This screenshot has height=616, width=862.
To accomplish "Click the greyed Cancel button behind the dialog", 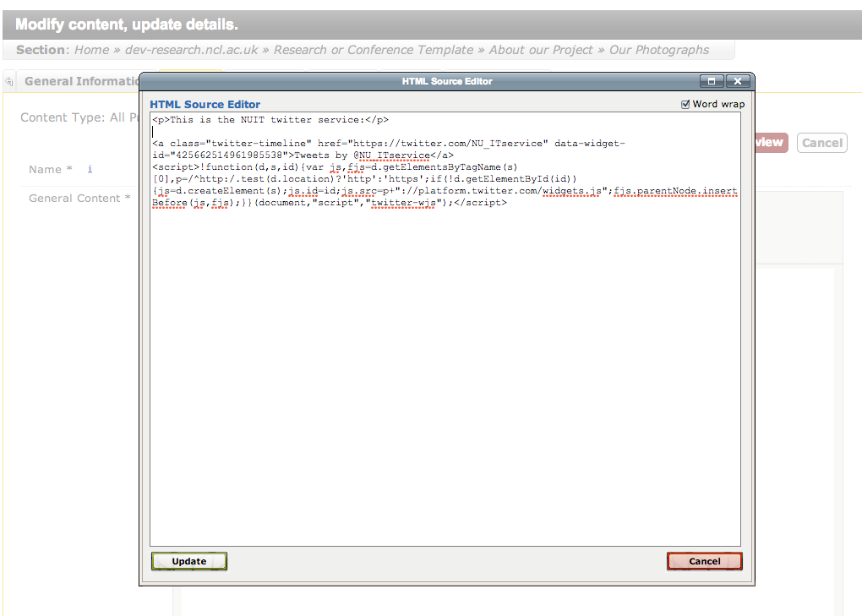I will click(x=821, y=143).
